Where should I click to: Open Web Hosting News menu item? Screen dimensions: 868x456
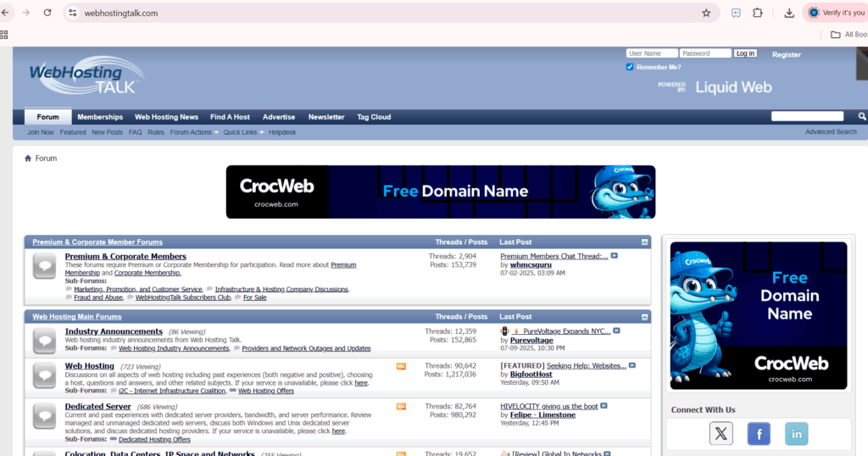[166, 117]
